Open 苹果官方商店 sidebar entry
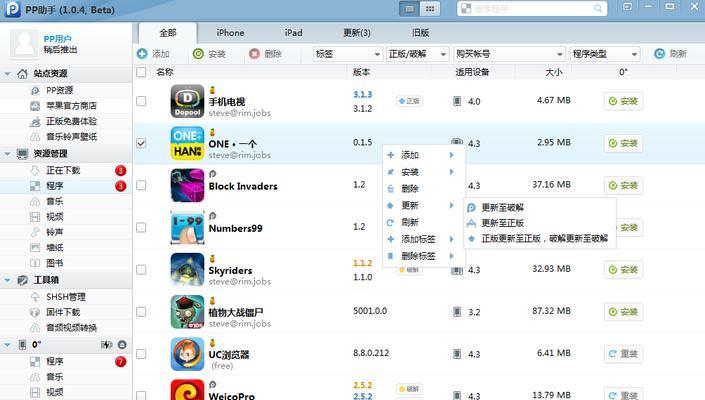Viewport: 705px width, 400px height. [71, 106]
